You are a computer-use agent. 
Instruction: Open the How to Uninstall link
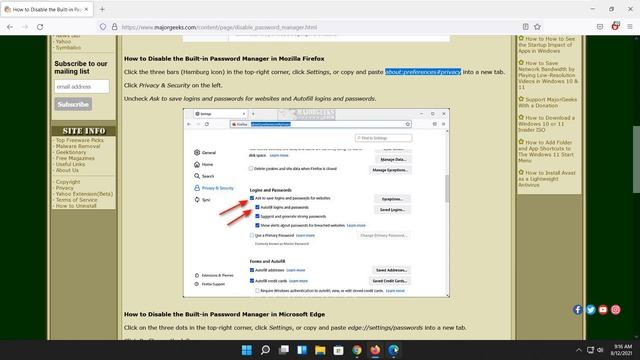pyautogui.click(x=76, y=206)
